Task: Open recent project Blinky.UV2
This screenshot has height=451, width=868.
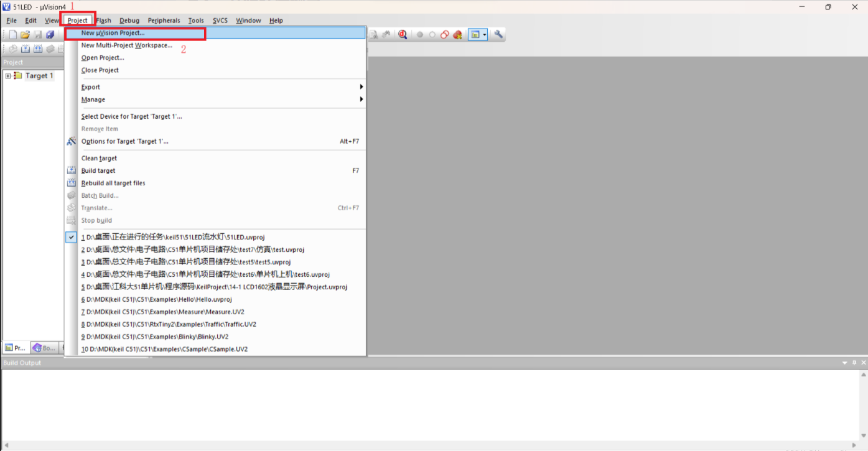Action: coord(215,337)
